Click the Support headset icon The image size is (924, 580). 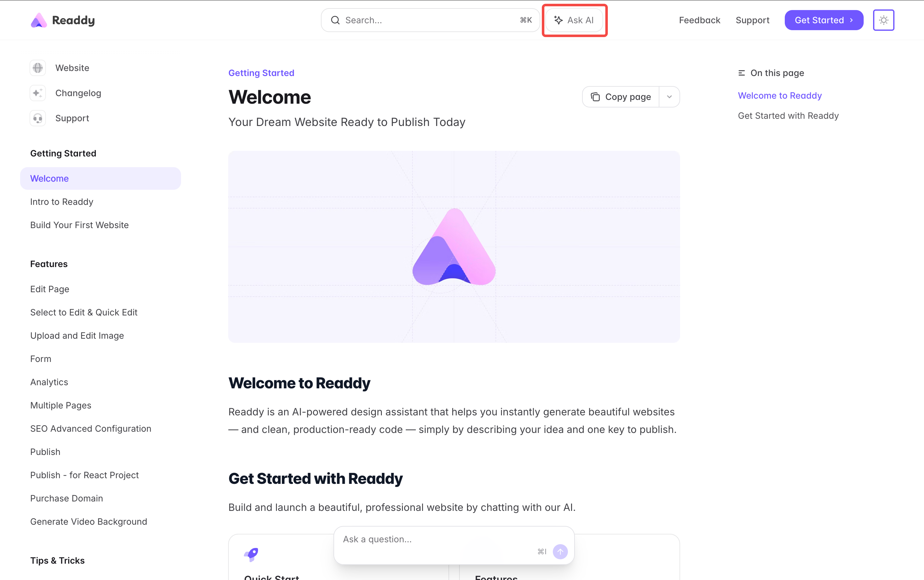point(38,118)
